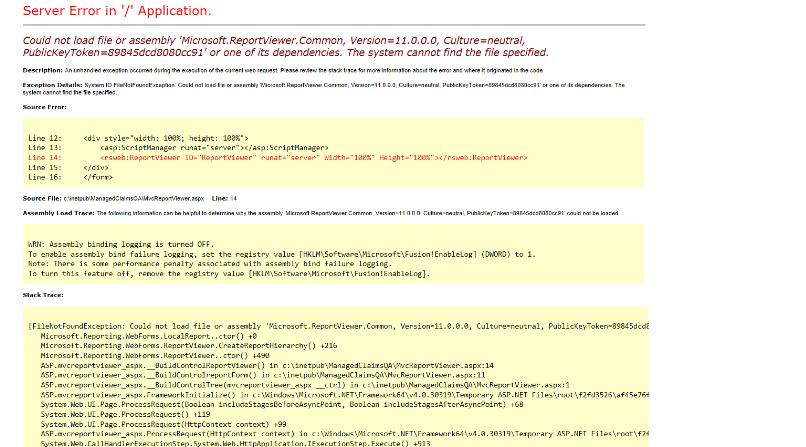Select source 'Line 12:' div style row

pyautogui.click(x=138, y=138)
